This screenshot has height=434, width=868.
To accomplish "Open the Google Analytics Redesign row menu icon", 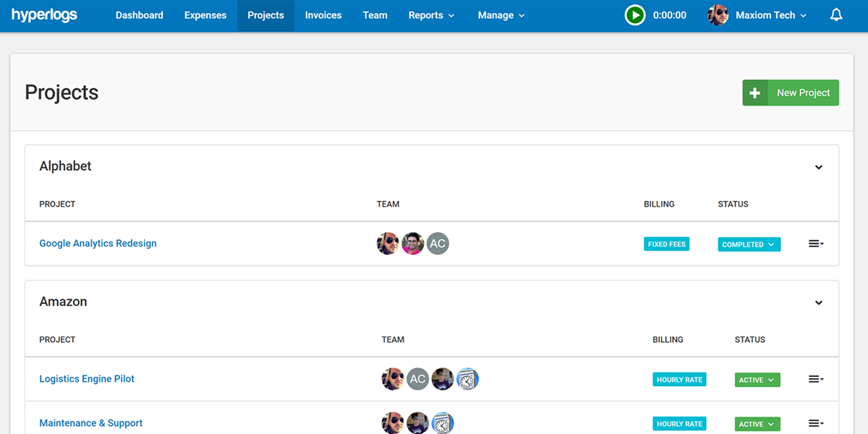I will point(815,244).
